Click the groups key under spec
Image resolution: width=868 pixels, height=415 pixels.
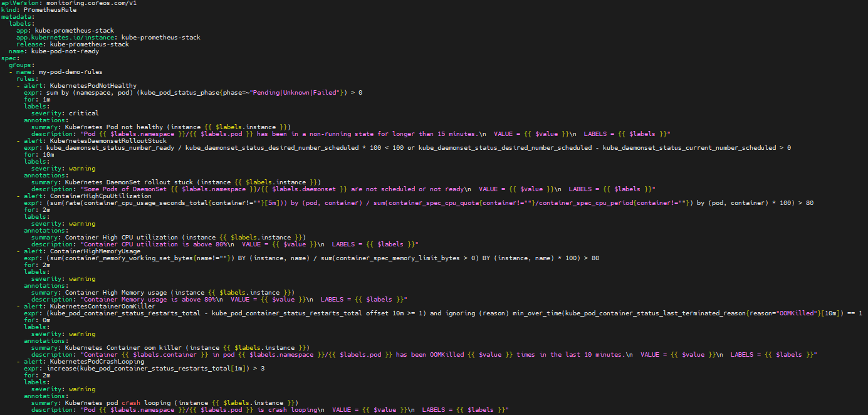point(21,65)
